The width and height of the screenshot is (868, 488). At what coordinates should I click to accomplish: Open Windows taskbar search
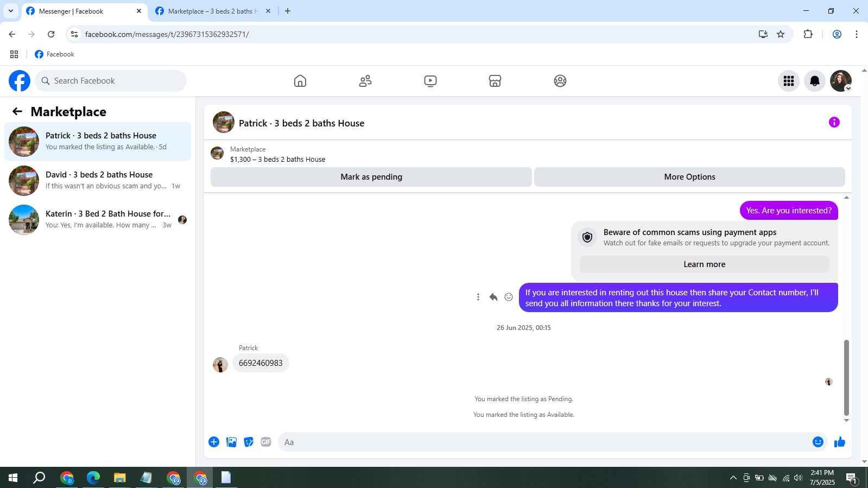pos(39,478)
